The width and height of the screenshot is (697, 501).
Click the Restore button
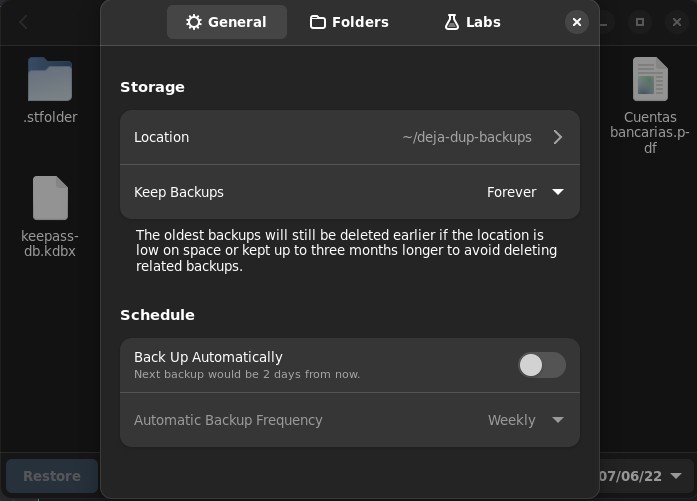pos(52,476)
